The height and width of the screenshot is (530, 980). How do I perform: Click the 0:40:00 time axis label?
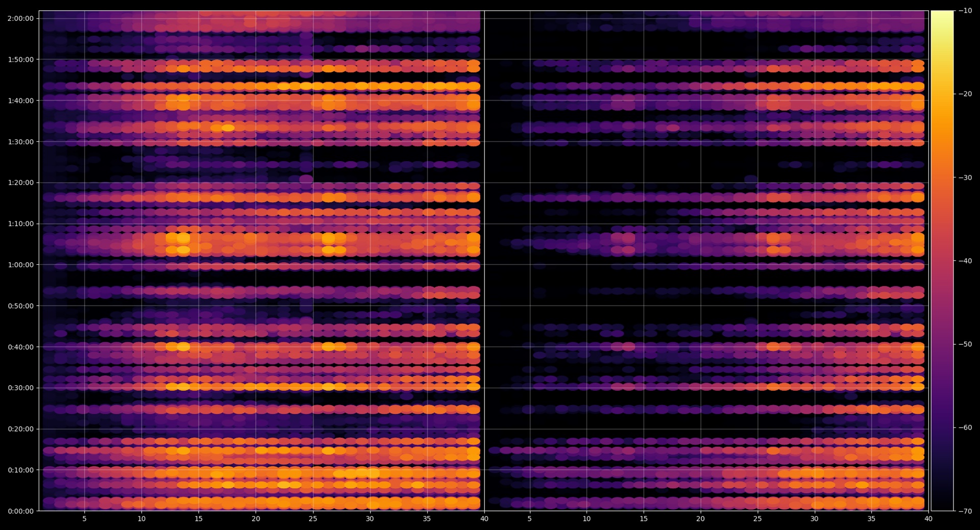pos(20,347)
